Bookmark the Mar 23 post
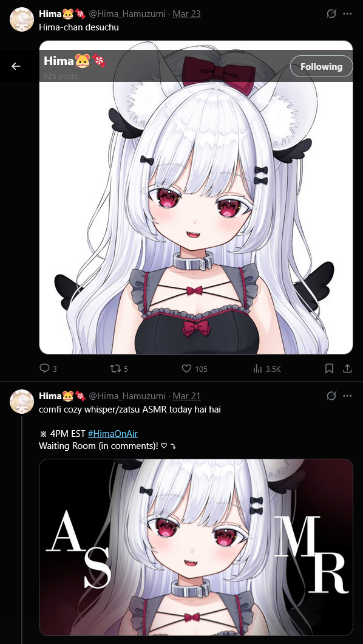Screen dimensions: 363x644 [329, 369]
